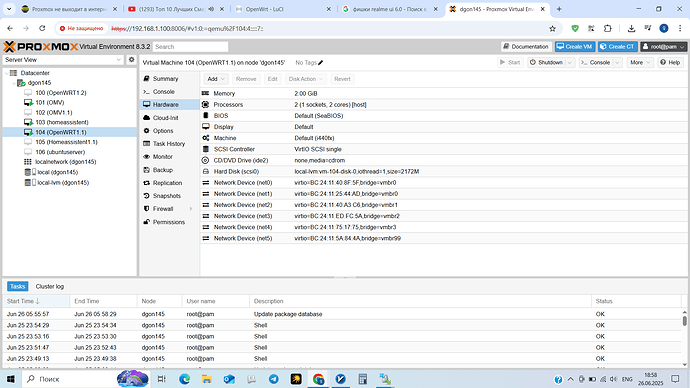Click the Proxmox logo
This screenshot has height=388, width=690.
(x=40, y=47)
